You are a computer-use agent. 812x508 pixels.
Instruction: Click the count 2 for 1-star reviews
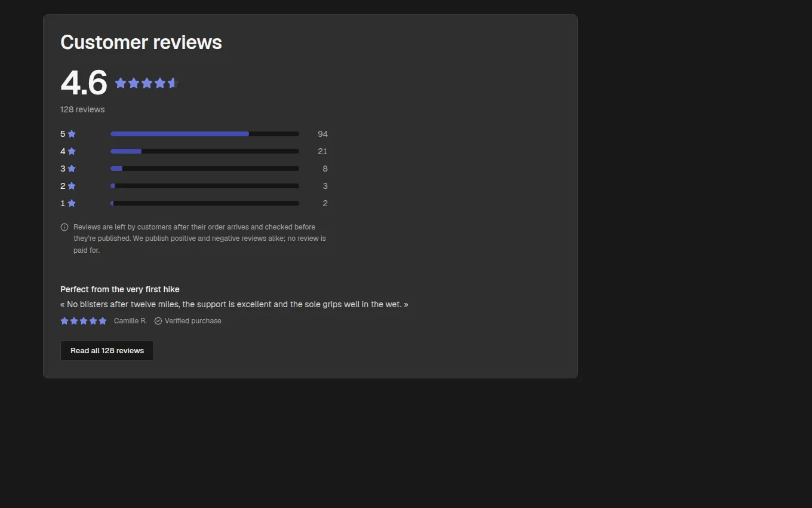tap(325, 203)
